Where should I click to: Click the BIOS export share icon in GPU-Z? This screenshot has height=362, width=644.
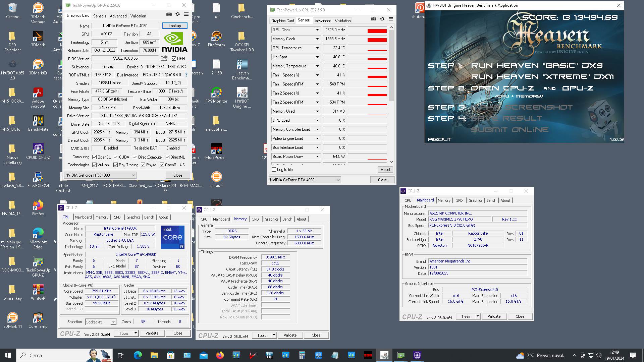pos(164,58)
